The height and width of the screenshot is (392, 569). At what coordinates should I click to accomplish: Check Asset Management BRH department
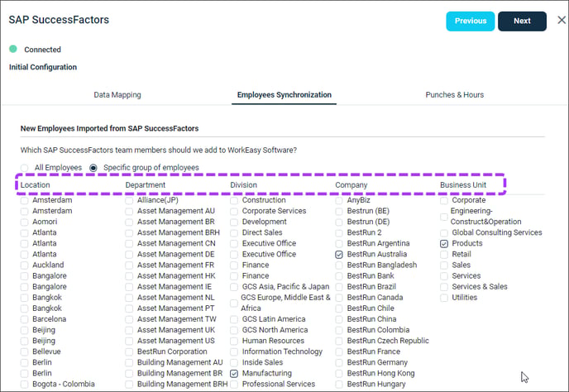(x=129, y=232)
